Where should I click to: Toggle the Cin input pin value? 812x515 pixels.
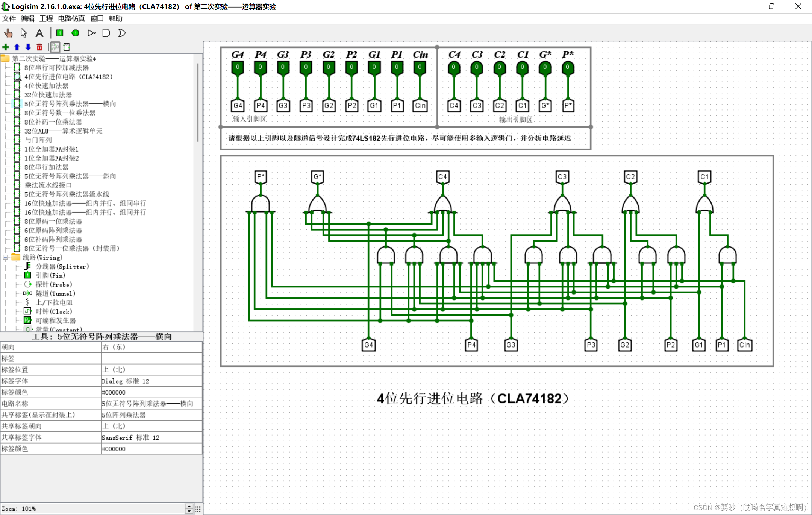coord(420,67)
